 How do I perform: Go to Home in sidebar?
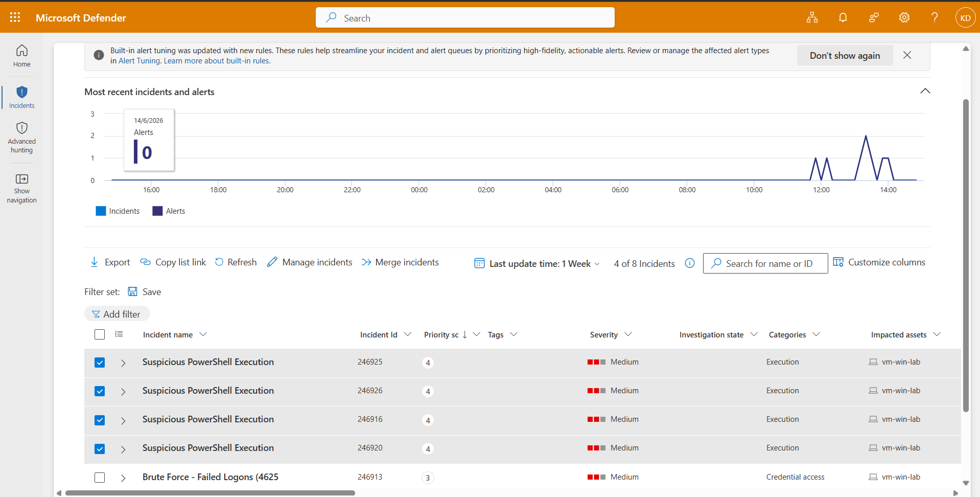22,56
